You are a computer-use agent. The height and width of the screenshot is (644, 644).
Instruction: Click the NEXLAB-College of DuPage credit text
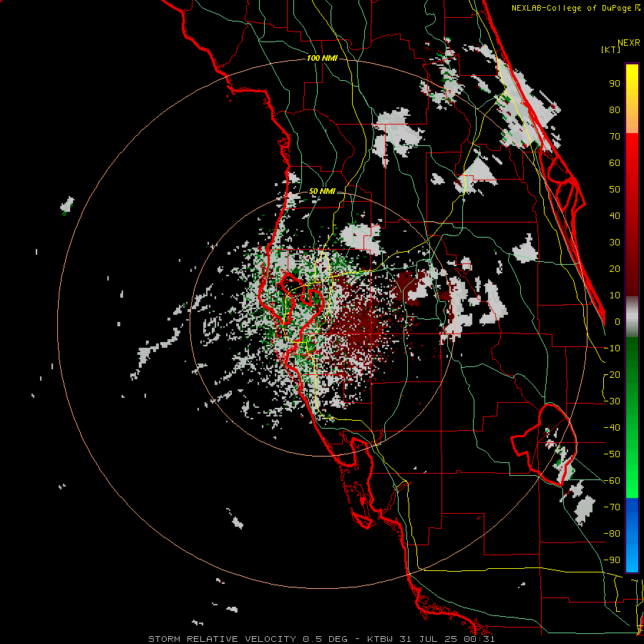573,8
